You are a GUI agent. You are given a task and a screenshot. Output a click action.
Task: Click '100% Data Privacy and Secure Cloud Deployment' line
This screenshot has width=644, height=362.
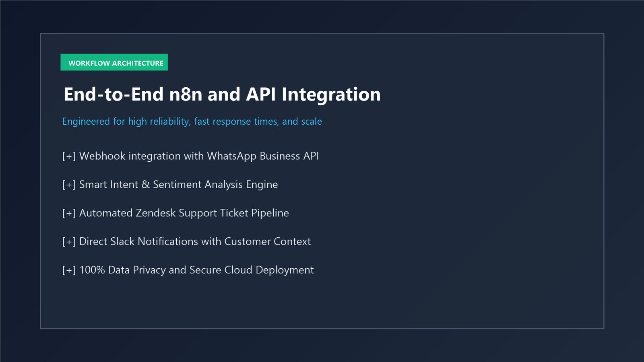(x=188, y=270)
